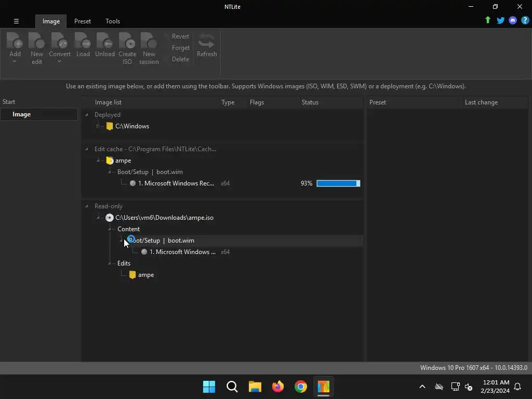This screenshot has height=399, width=532.
Task: Open the Help question mark icon
Action: (x=525, y=20)
